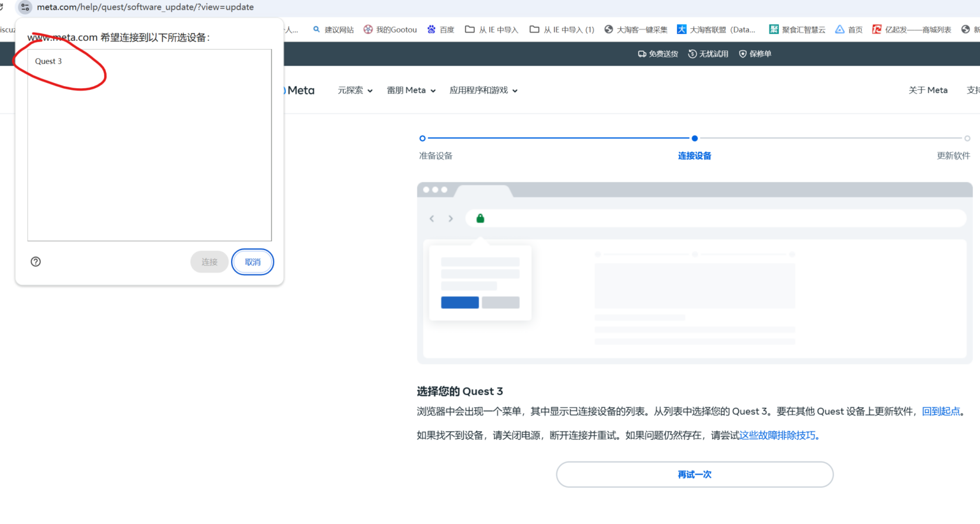Viewport: 980px width, 524px height.
Task: Click the browser address bar URL
Action: coord(145,7)
